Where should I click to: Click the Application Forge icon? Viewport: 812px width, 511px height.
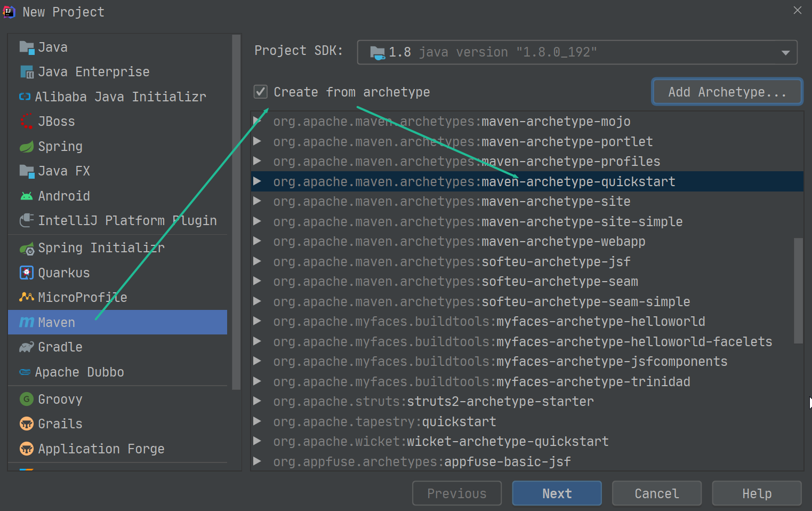[27, 449]
